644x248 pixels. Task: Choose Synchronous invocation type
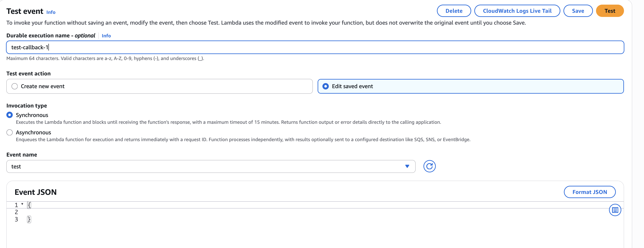pos(9,115)
